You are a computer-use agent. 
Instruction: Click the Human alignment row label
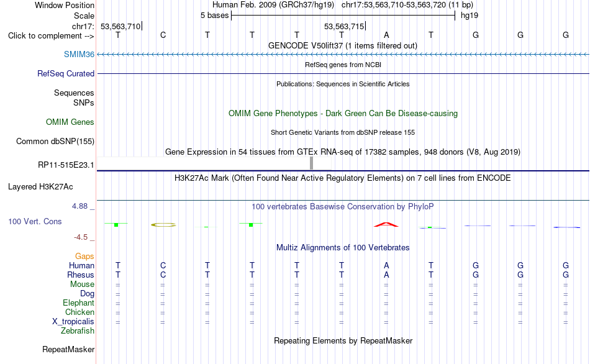(81, 265)
